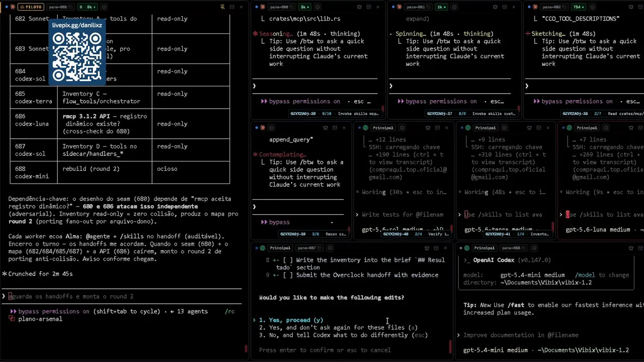Show info for the PILOTO pane

click(x=104, y=7)
